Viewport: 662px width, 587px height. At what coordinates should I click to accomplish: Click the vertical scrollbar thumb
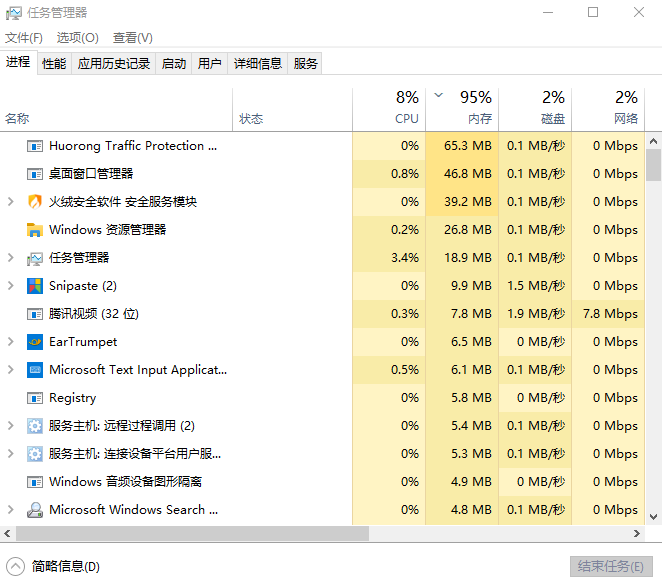(x=654, y=165)
